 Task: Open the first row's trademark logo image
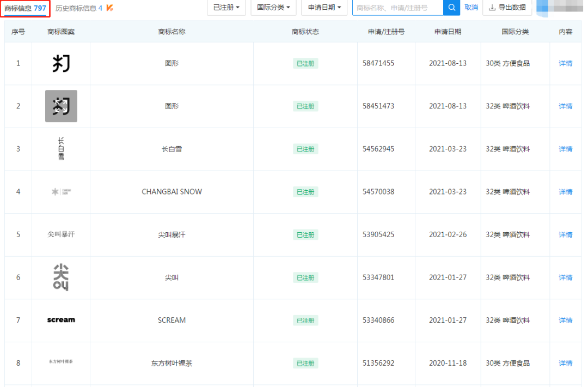(61, 63)
